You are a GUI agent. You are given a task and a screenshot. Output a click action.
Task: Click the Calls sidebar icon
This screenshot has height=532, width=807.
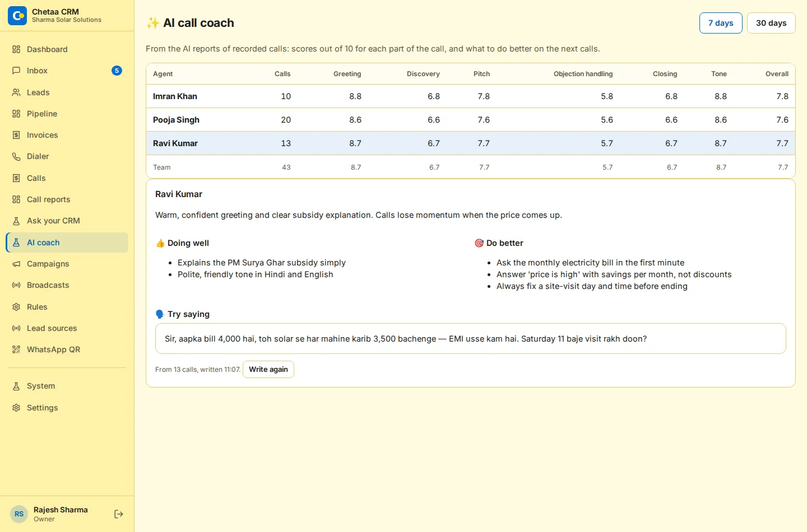pyautogui.click(x=16, y=178)
